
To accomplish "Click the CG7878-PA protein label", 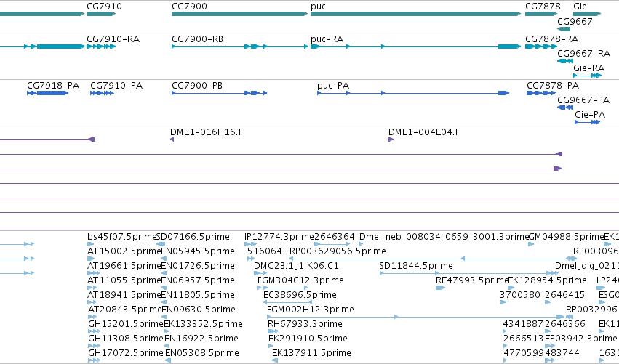I will coord(553,86).
